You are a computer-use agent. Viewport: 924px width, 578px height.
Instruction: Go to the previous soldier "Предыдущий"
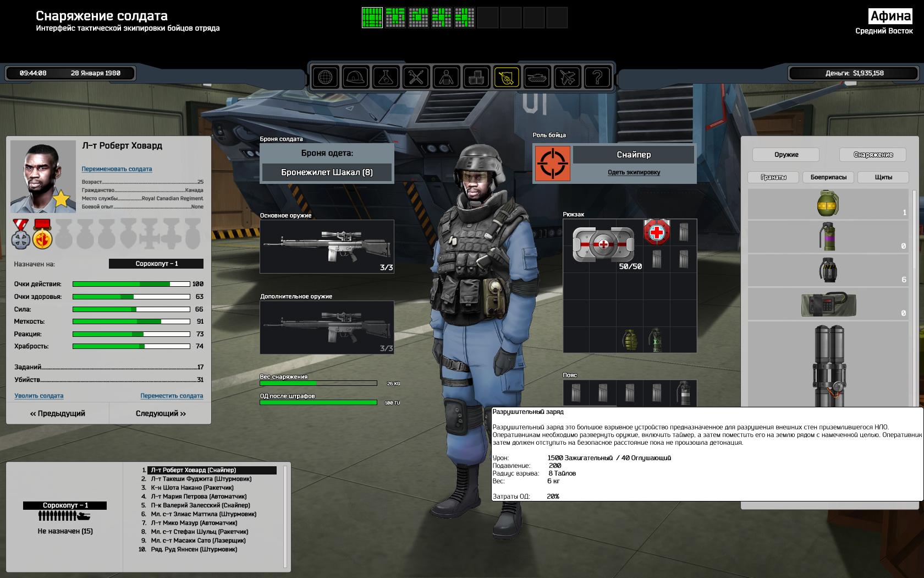click(x=58, y=413)
